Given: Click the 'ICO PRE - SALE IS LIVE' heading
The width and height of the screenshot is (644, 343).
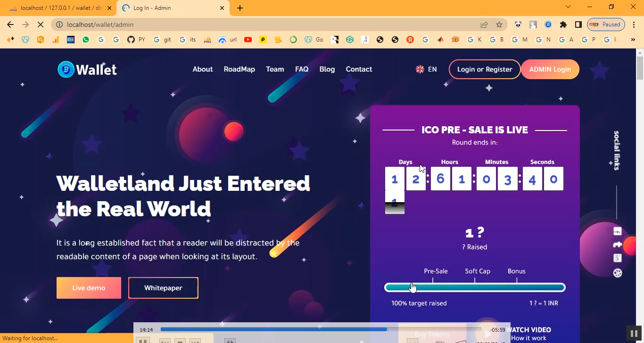Looking at the screenshot, I should tap(475, 130).
